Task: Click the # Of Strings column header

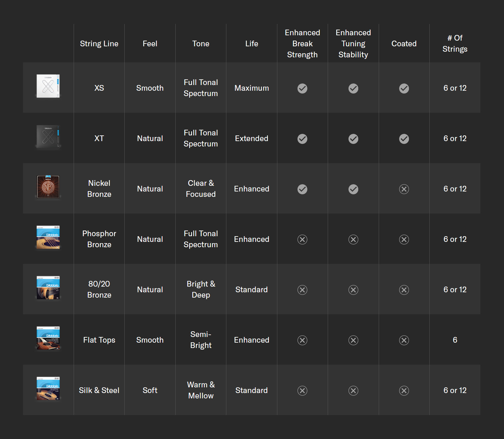Action: tap(455, 43)
